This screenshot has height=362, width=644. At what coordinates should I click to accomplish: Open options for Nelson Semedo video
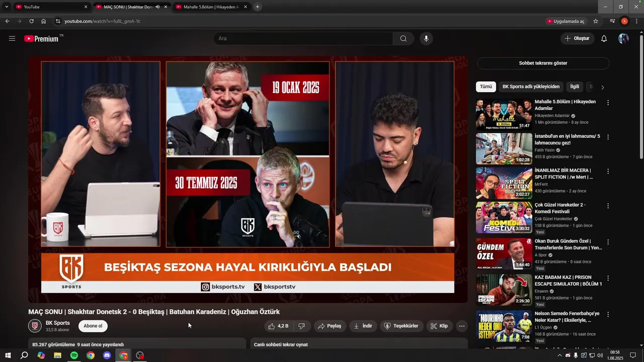click(608, 314)
